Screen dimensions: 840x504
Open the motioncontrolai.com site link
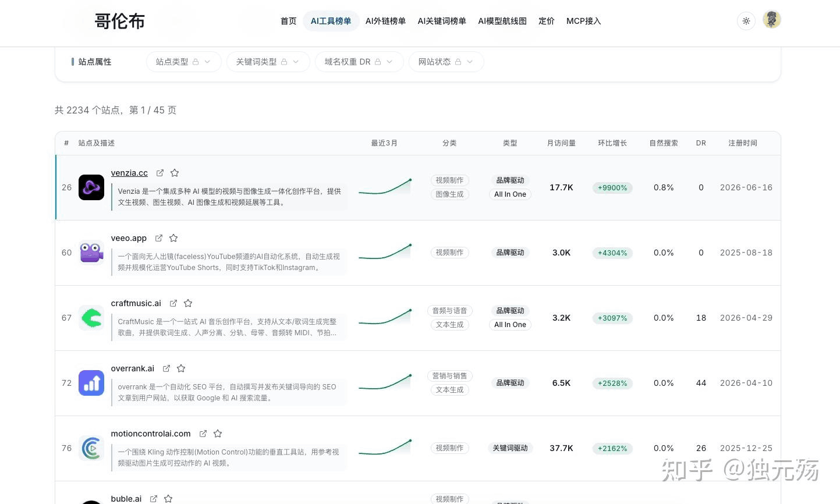tap(151, 434)
